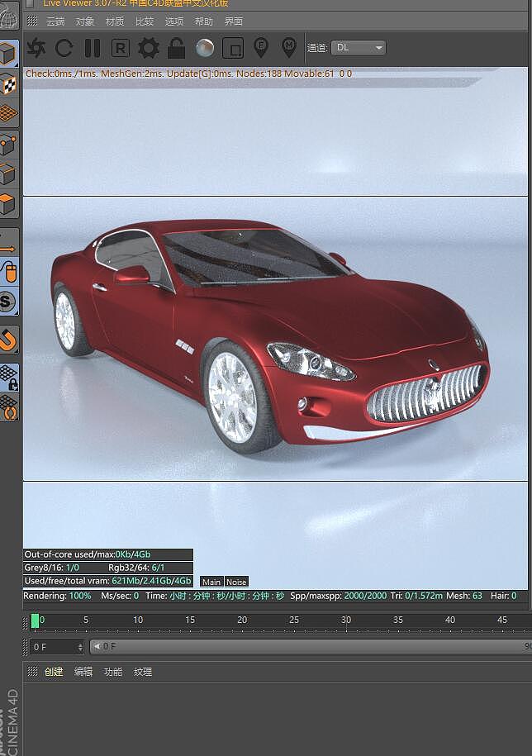Image resolution: width=532 pixels, height=756 pixels.
Task: Click the stepper arrows beside 0 F field
Action: click(x=80, y=647)
